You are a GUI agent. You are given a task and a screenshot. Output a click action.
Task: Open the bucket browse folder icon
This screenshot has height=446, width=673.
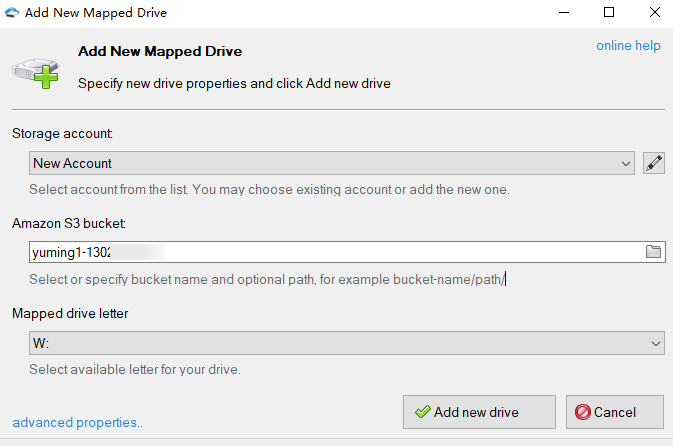click(654, 252)
